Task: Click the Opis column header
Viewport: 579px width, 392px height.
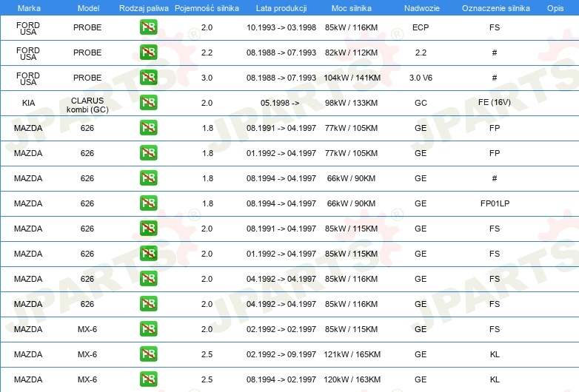Action: tap(555, 8)
